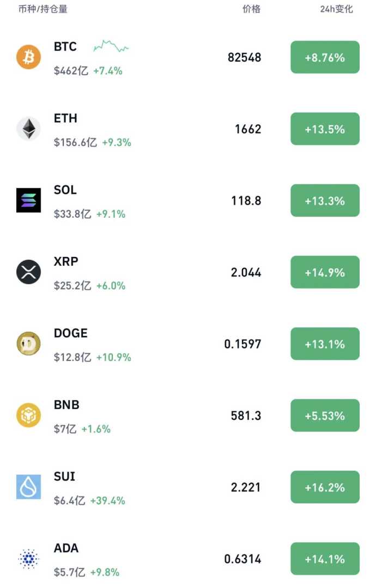Sort by 币种/持仓量 column header
The width and height of the screenshot is (376, 588).
43,9
